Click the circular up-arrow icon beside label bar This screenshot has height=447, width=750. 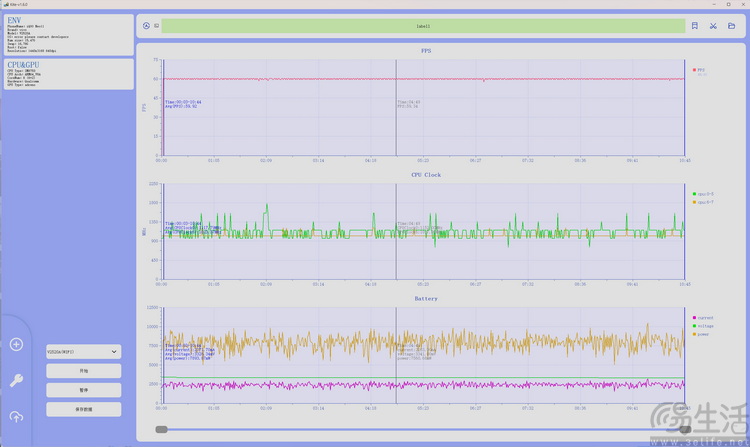click(x=146, y=26)
